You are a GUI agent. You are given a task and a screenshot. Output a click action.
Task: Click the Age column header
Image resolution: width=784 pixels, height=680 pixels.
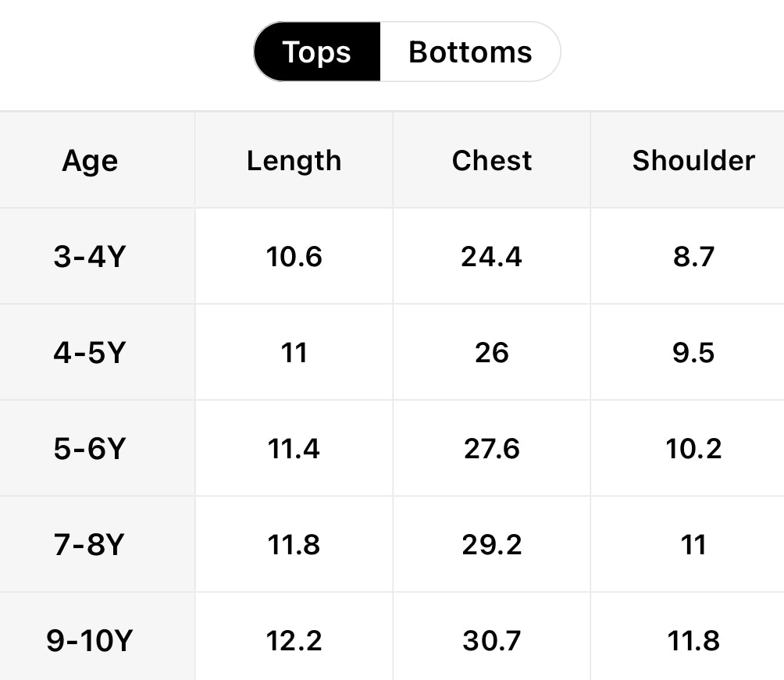90,161
